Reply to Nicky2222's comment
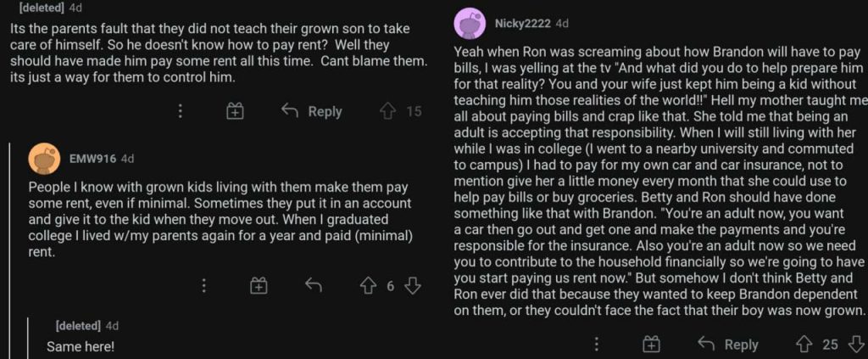 tap(727, 344)
